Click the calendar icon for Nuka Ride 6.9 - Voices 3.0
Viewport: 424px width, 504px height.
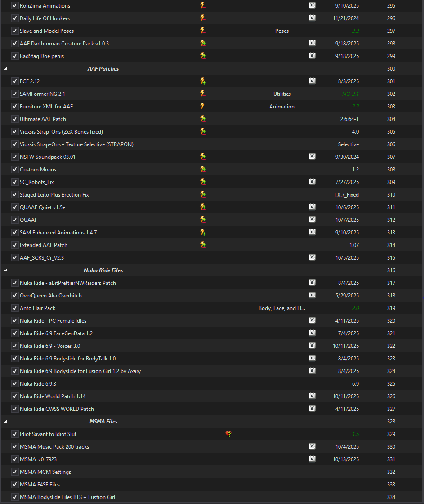(312, 346)
